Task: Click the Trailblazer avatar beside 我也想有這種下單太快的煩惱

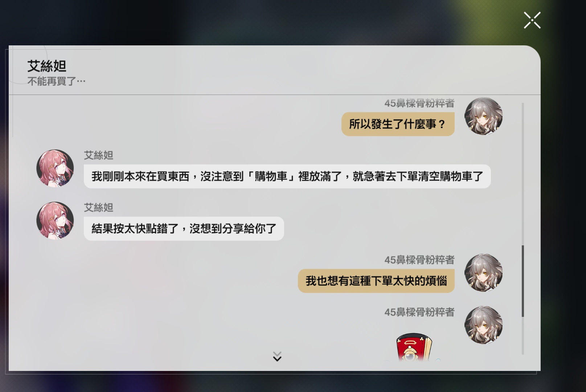Action: click(483, 273)
